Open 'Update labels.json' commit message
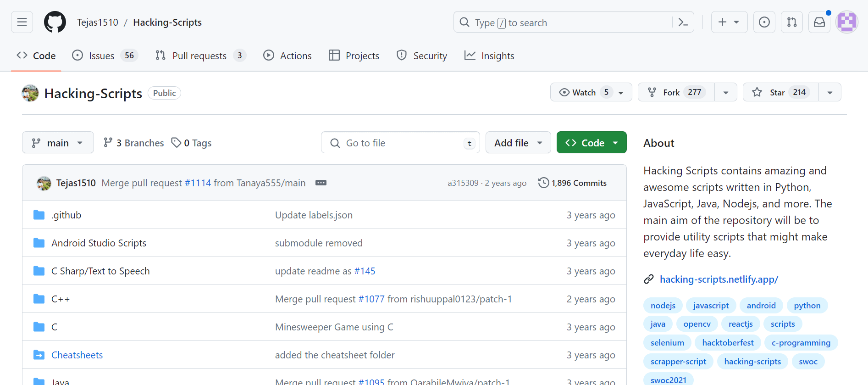868x385 pixels. click(314, 215)
